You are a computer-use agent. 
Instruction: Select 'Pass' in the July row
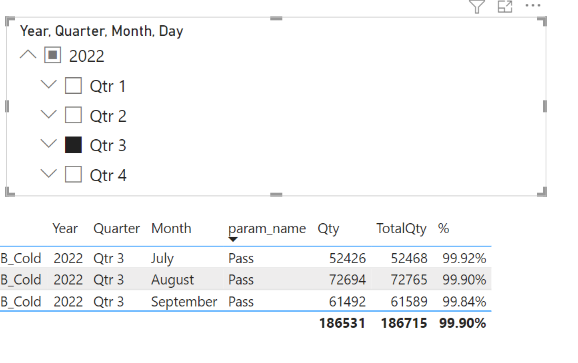[x=241, y=258]
